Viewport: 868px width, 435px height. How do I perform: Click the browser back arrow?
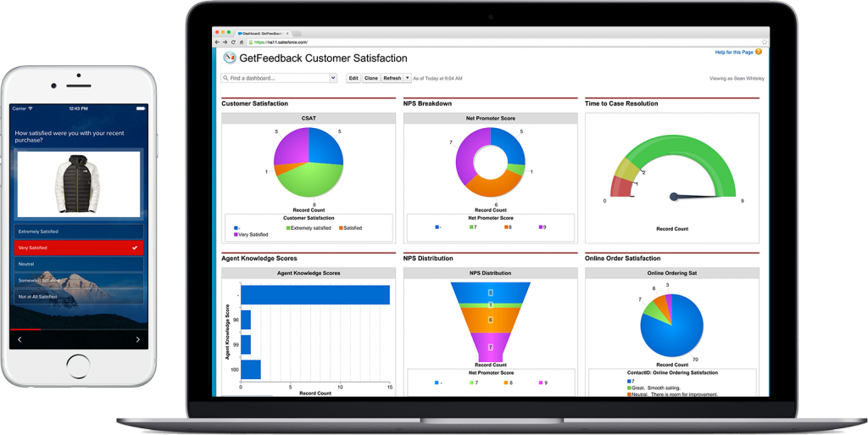pos(218,42)
